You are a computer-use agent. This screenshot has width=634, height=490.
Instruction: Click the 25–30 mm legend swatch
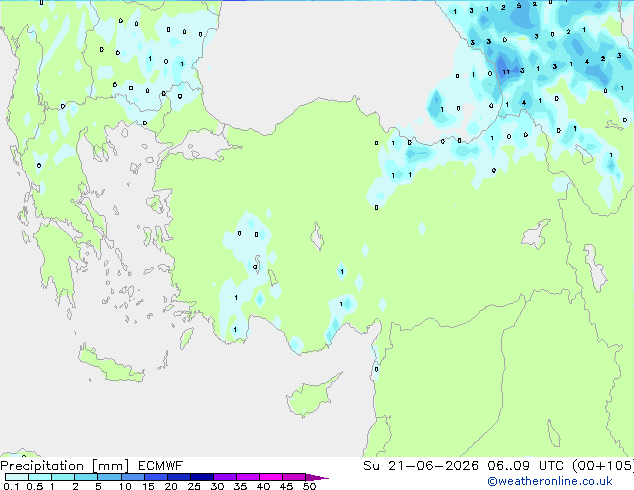point(202,477)
